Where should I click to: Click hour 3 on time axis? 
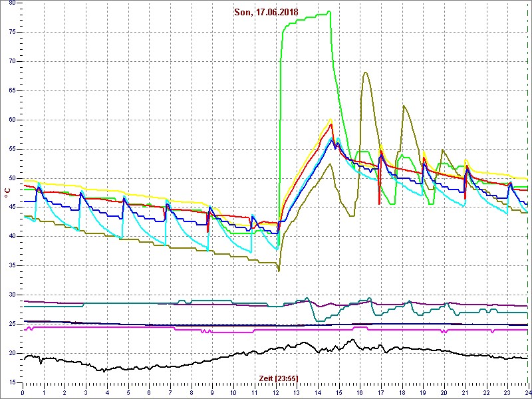coord(86,392)
